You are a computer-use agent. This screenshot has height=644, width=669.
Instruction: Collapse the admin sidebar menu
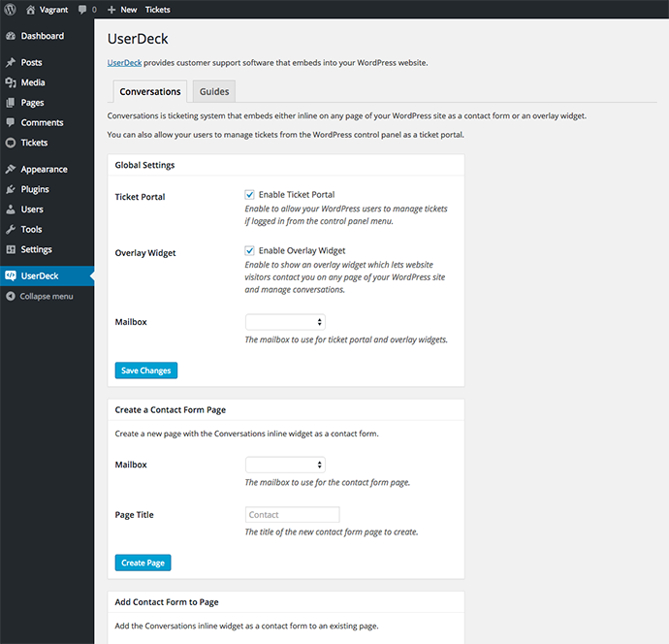(39, 296)
